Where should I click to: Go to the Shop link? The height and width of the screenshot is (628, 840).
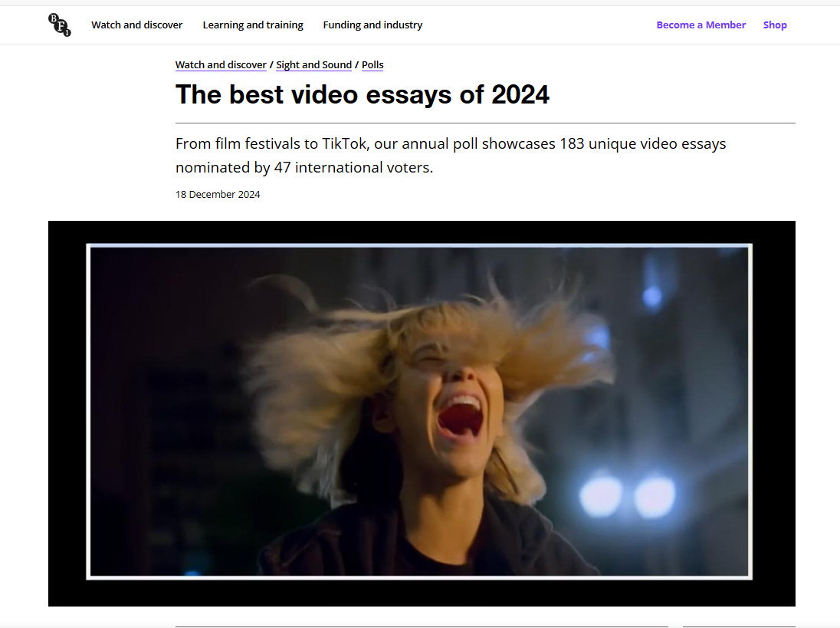coord(775,25)
